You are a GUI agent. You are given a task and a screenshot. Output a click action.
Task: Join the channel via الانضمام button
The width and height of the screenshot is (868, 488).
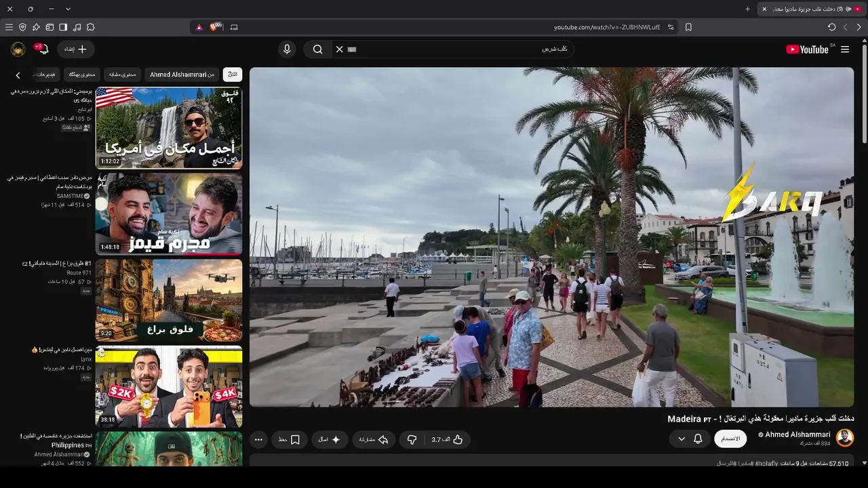click(730, 439)
